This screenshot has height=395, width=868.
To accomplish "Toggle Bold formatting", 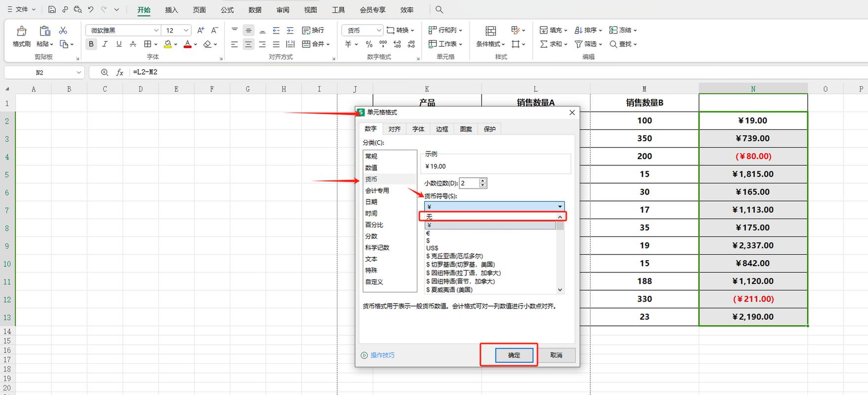I will click(x=91, y=44).
